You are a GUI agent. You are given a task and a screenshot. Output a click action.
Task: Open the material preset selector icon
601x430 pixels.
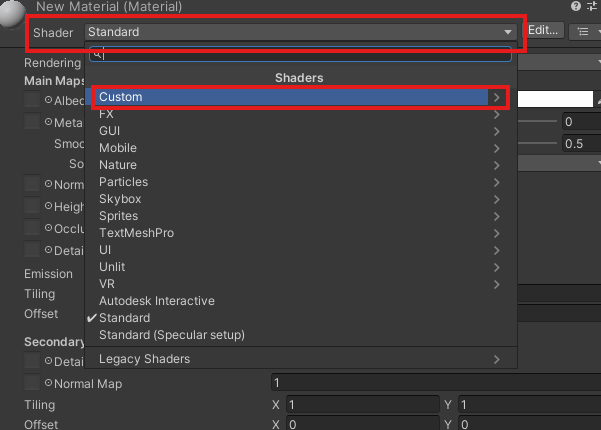click(x=592, y=6)
